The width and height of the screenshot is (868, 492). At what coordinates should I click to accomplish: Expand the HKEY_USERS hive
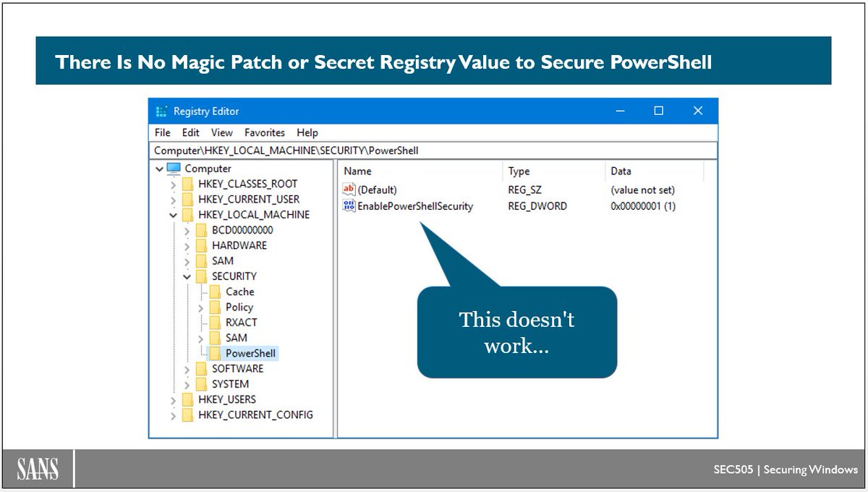pyautogui.click(x=173, y=400)
